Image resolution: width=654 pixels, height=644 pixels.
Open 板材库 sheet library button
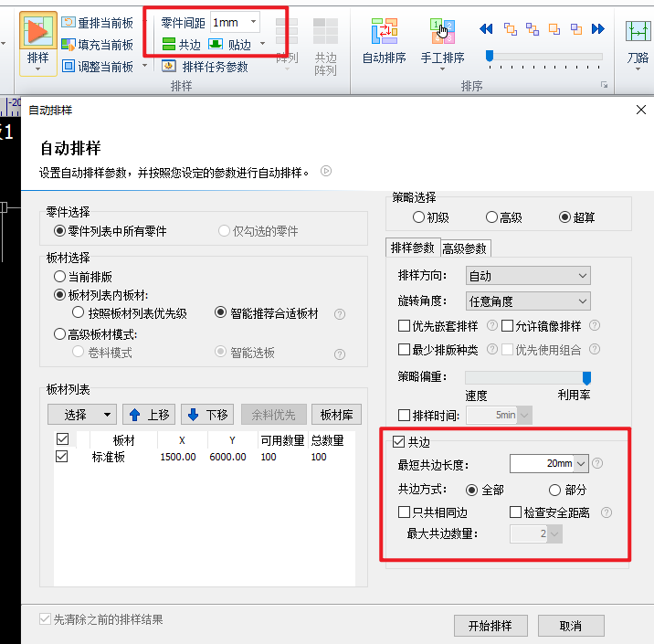pos(337,414)
